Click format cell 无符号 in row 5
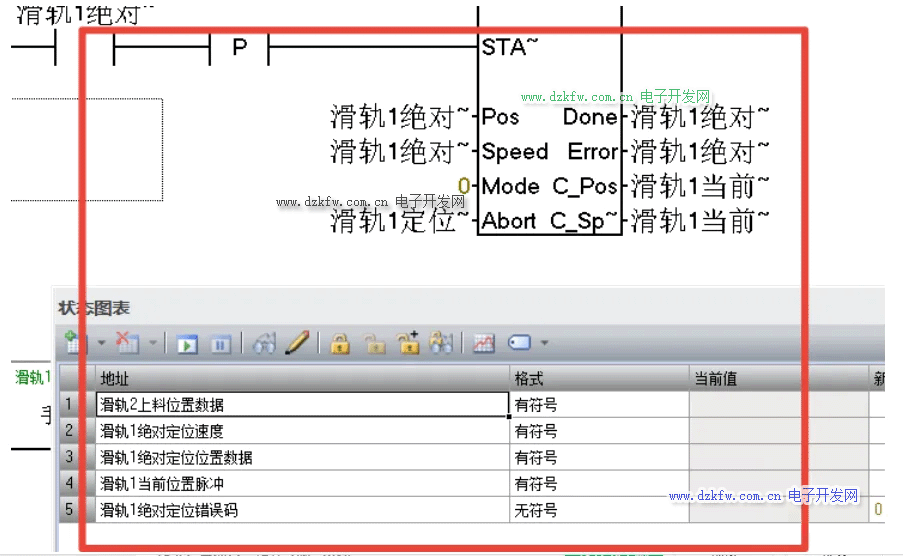This screenshot has width=903, height=556. (x=598, y=510)
